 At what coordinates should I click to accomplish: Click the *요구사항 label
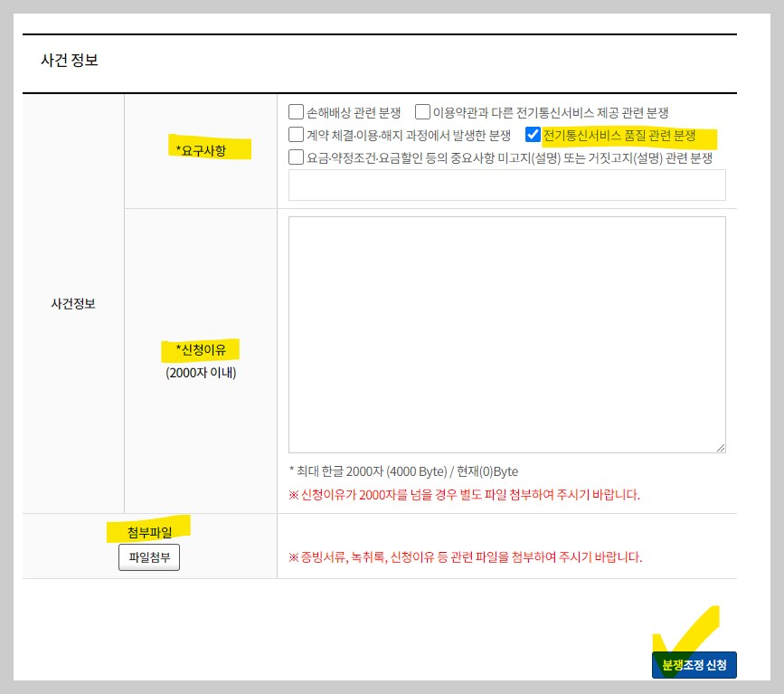201,150
